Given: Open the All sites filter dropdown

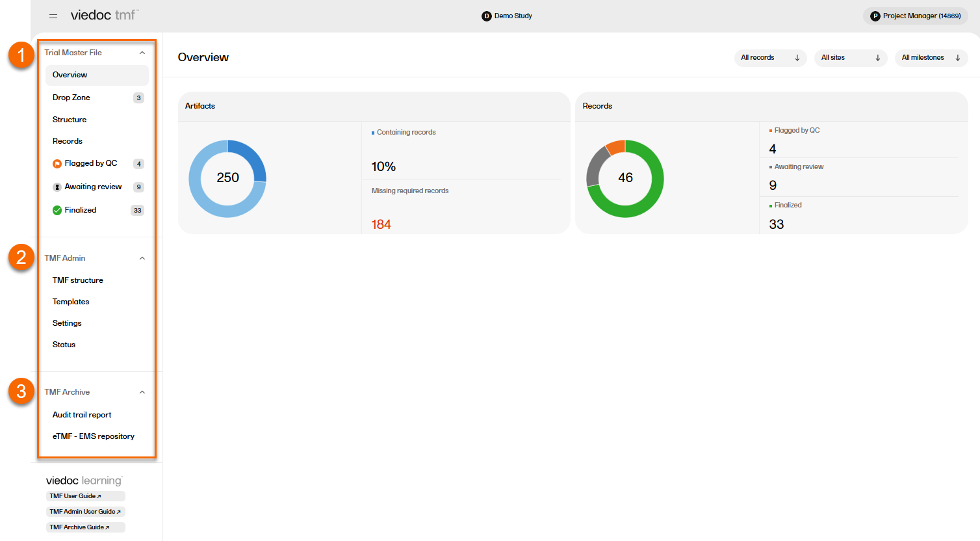Looking at the screenshot, I should click(850, 58).
